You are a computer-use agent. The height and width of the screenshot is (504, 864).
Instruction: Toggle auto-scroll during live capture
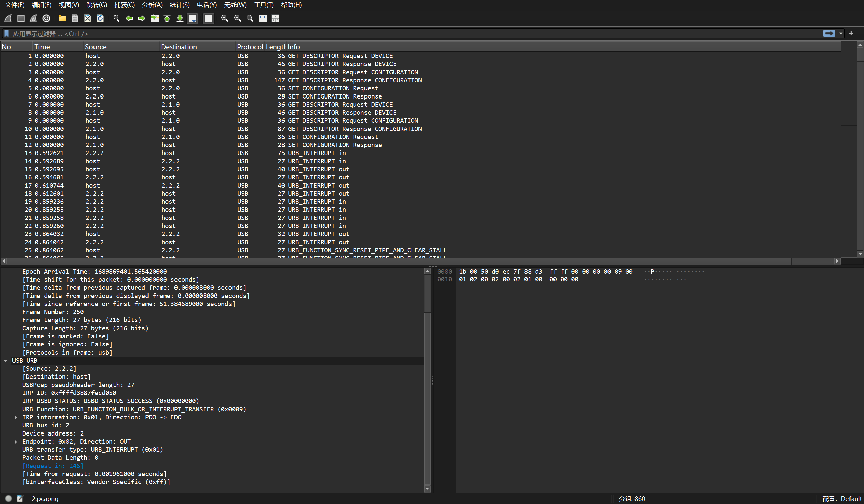[x=192, y=18]
